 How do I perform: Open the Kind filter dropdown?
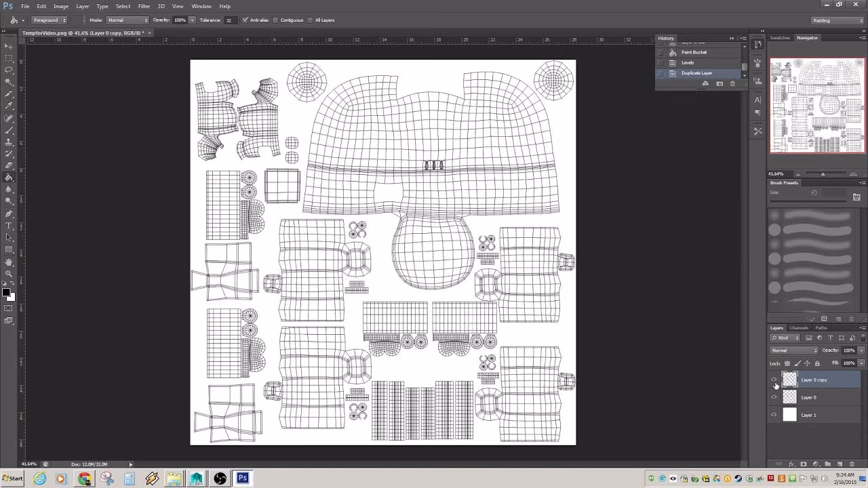[x=785, y=338]
